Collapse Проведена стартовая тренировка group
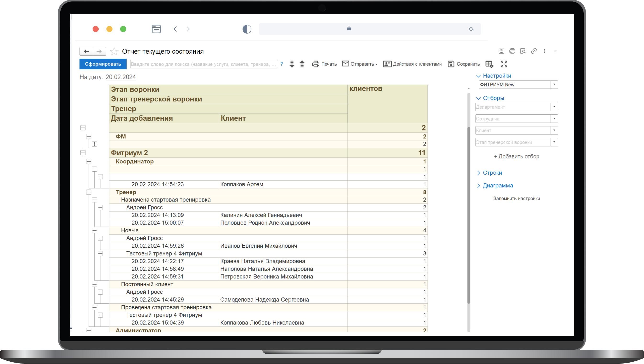 95,307
